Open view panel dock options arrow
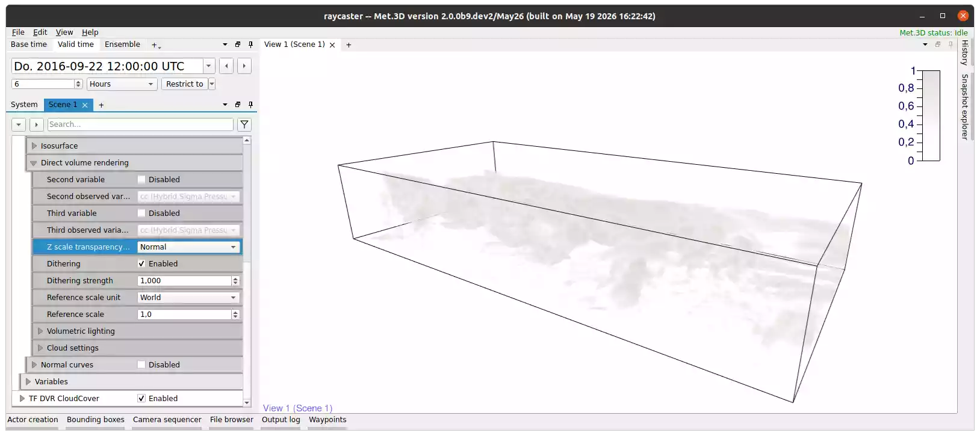The height and width of the screenshot is (436, 980). 925,45
